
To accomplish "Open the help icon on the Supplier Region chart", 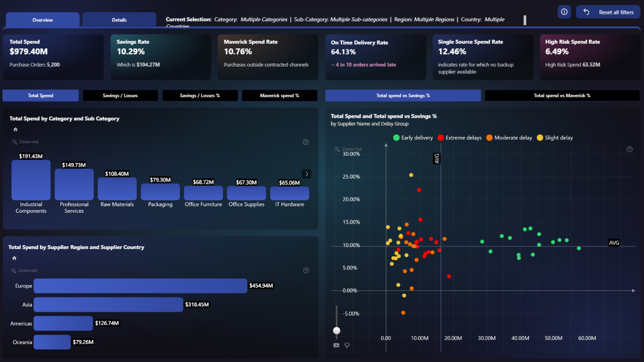I will tap(306, 271).
